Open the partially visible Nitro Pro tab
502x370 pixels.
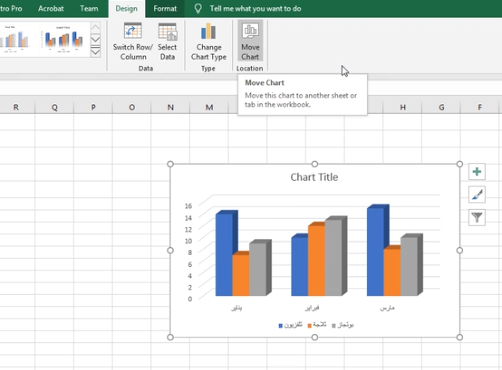click(x=11, y=9)
